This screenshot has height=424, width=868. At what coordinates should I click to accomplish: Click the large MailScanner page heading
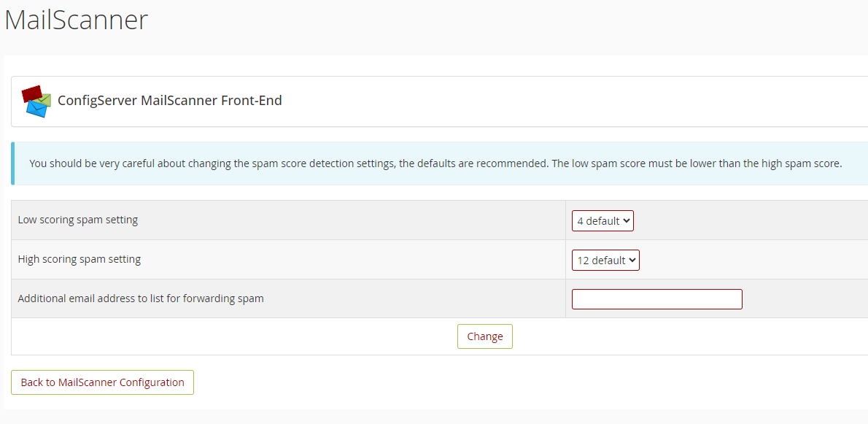click(76, 20)
